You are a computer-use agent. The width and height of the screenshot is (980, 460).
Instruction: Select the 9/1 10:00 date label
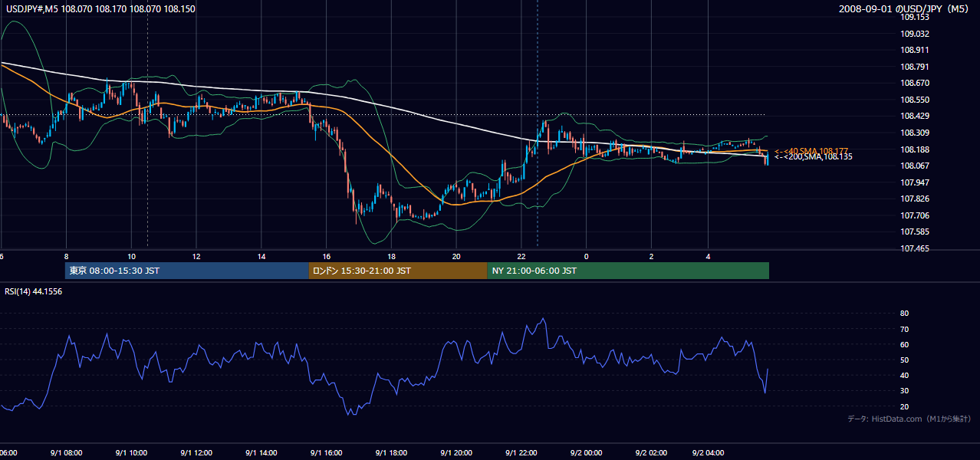coord(131,453)
